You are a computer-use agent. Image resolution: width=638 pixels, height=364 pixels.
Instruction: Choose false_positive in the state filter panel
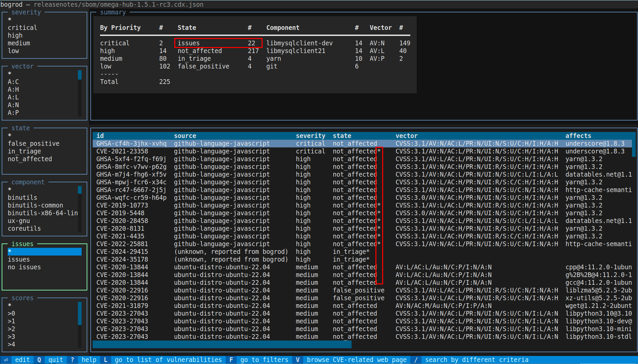point(34,143)
